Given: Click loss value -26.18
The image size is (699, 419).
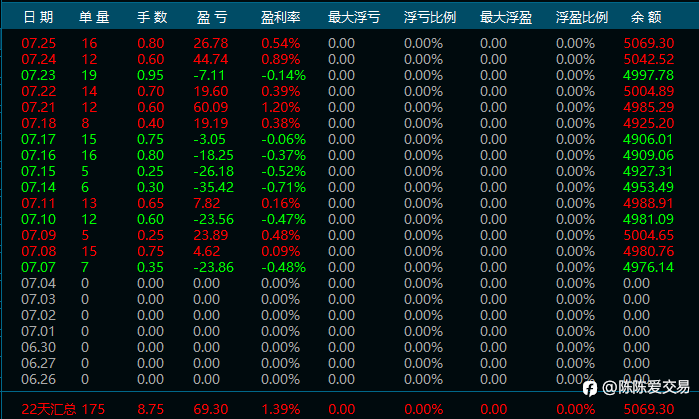Looking at the screenshot, I should (214, 172).
